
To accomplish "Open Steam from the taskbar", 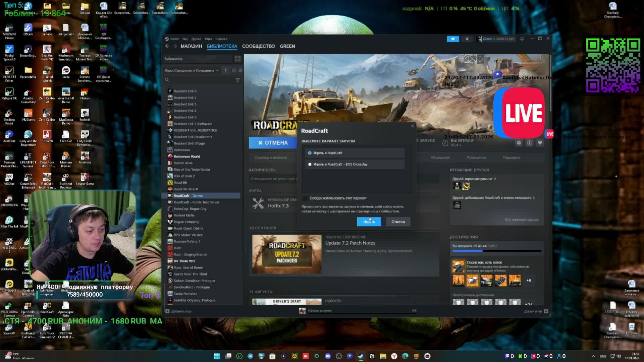I will coord(361,356).
